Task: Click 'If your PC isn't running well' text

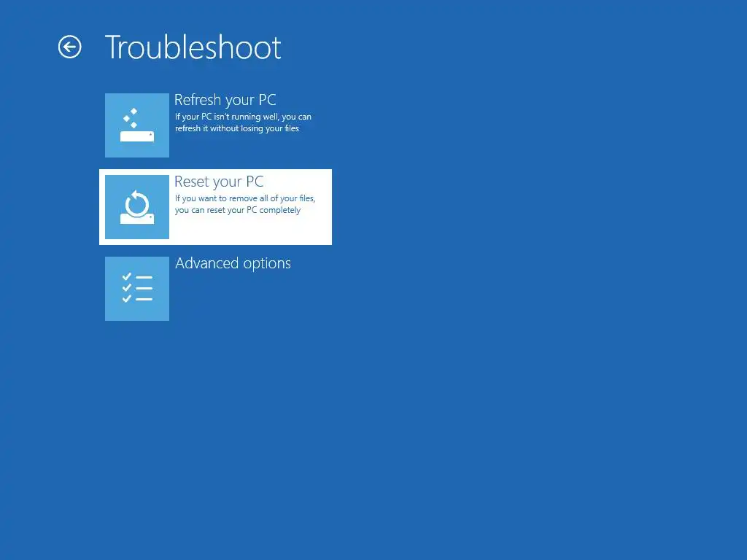Action: click(x=227, y=117)
